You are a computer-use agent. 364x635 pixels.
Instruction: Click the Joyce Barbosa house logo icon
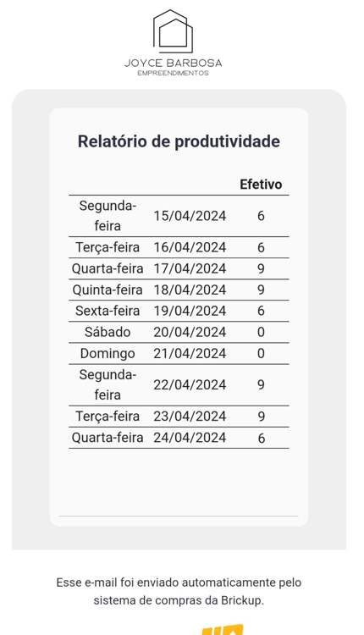(173, 31)
